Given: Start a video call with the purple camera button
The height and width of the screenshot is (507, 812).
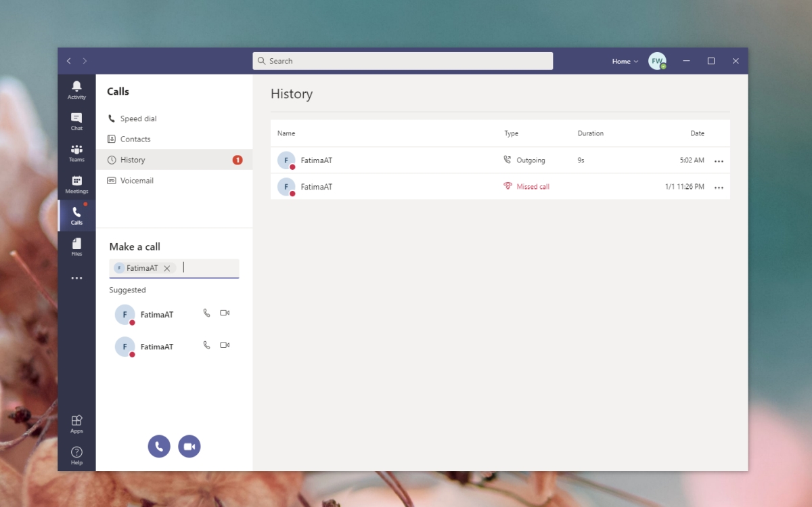Looking at the screenshot, I should click(x=189, y=446).
